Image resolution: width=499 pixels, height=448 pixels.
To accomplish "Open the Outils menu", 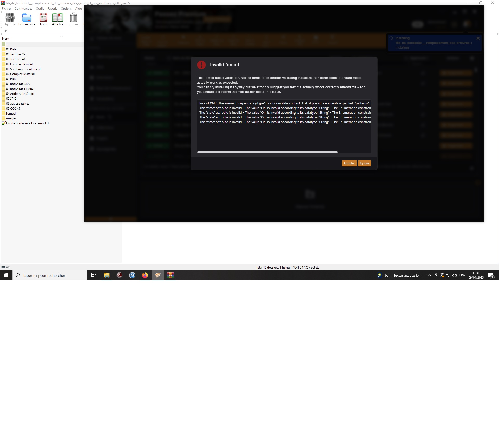I will [x=40, y=9].
